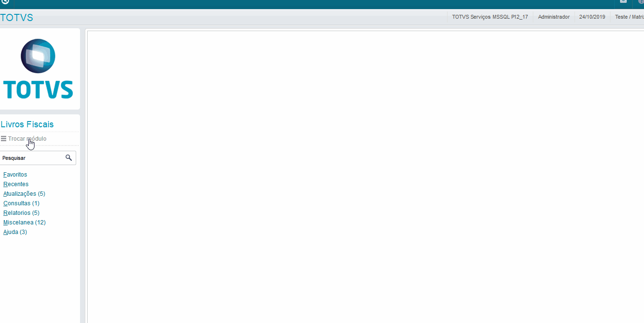Expand Consultas (1) menu
Screen dimensions: 644x323
pos(21,203)
